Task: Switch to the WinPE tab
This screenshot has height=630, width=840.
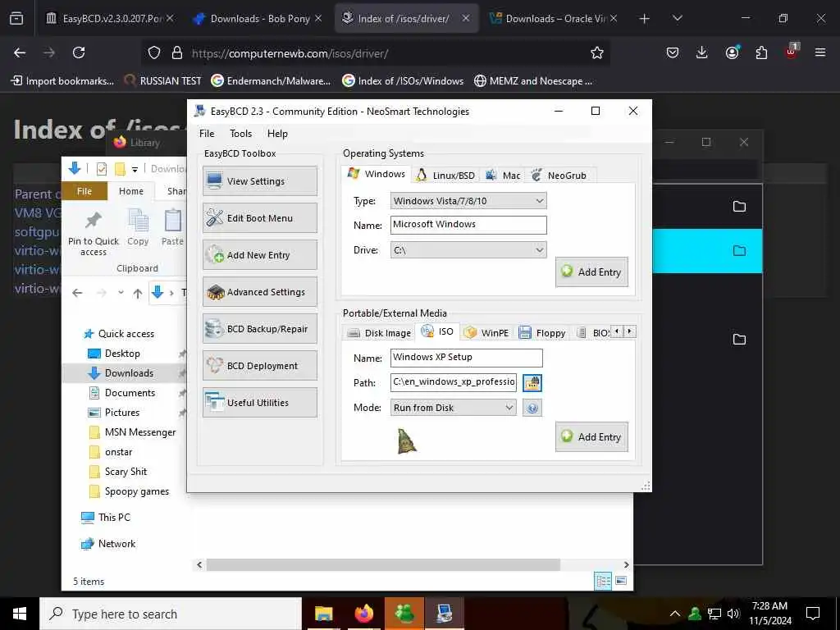Action: coord(487,333)
